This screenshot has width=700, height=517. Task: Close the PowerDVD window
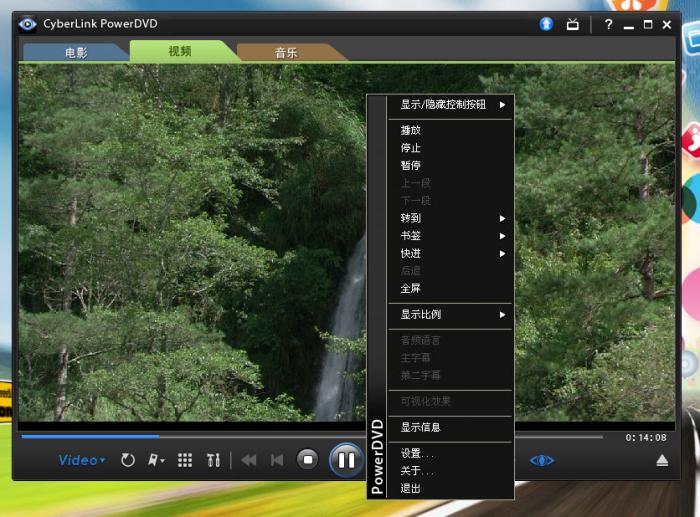tap(667, 25)
